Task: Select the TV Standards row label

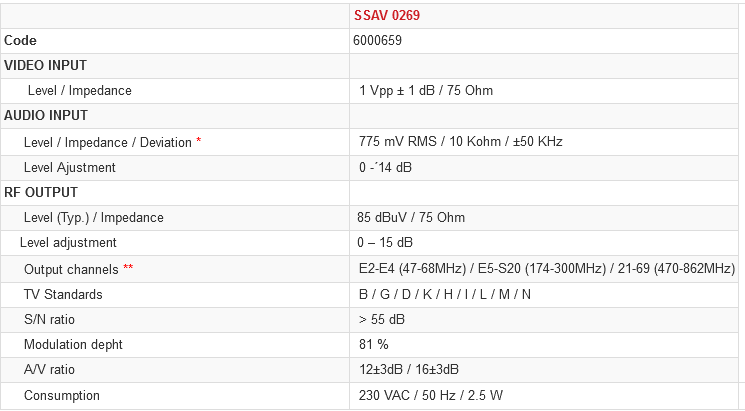Action: (x=63, y=295)
